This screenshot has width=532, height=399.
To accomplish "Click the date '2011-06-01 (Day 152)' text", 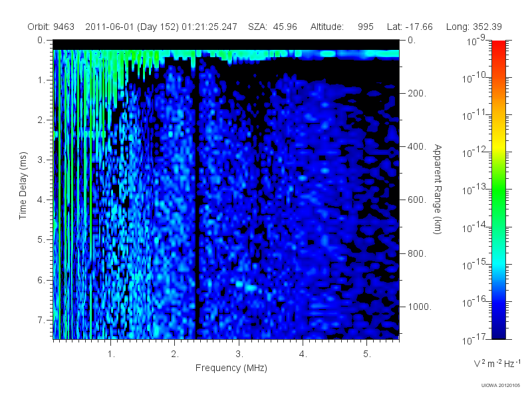I will 132,27.
